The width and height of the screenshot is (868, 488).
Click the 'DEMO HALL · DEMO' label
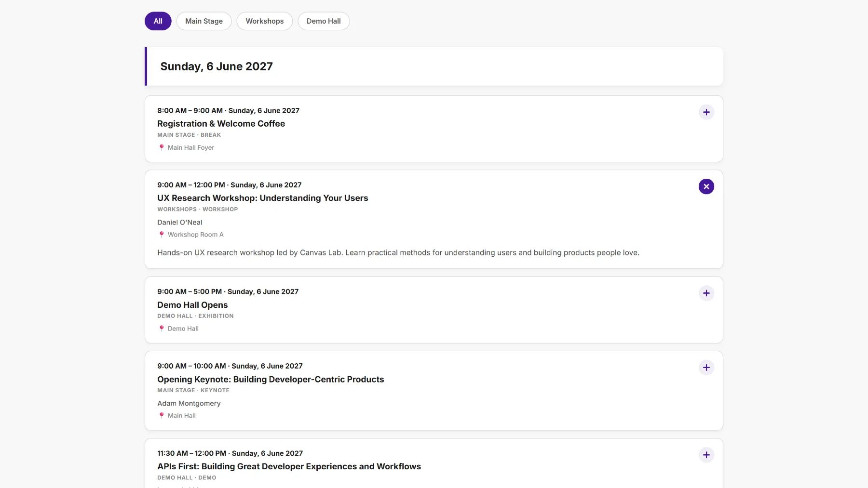pyautogui.click(x=187, y=478)
